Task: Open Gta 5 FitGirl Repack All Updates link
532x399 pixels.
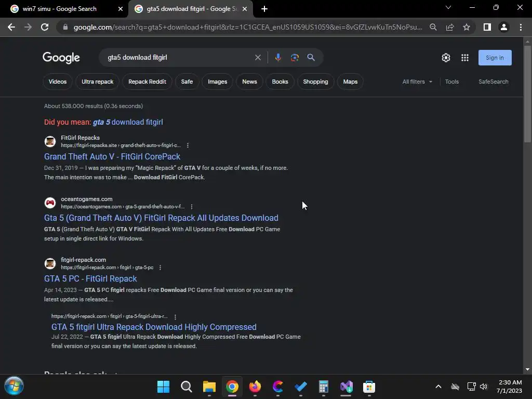Action: pyautogui.click(x=161, y=218)
